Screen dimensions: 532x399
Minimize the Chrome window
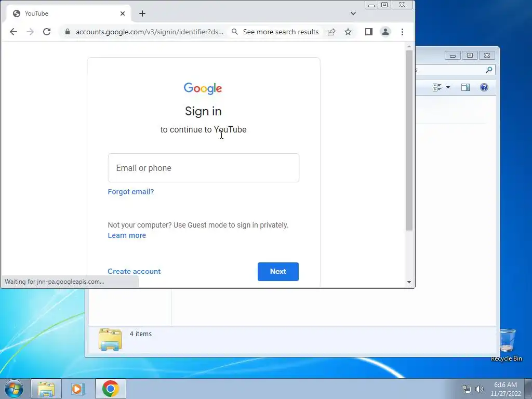[x=371, y=5]
